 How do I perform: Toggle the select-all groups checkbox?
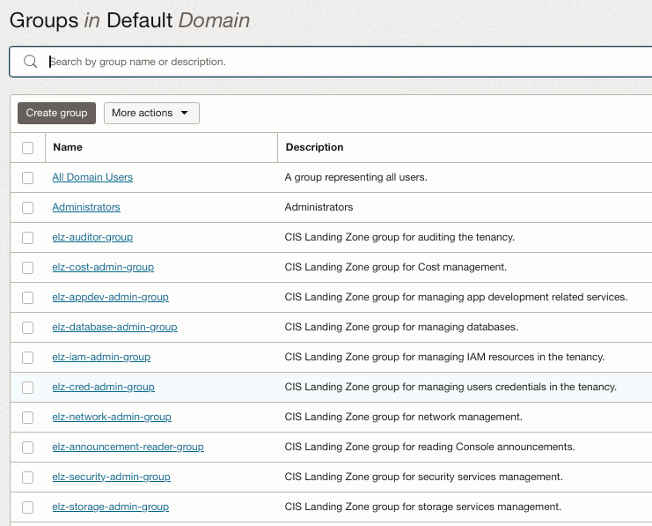(28, 148)
